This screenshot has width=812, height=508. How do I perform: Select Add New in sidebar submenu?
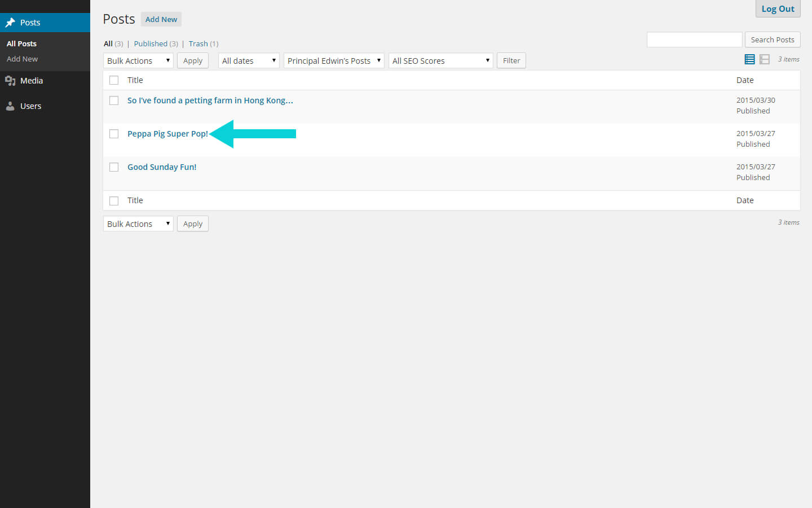[22, 59]
